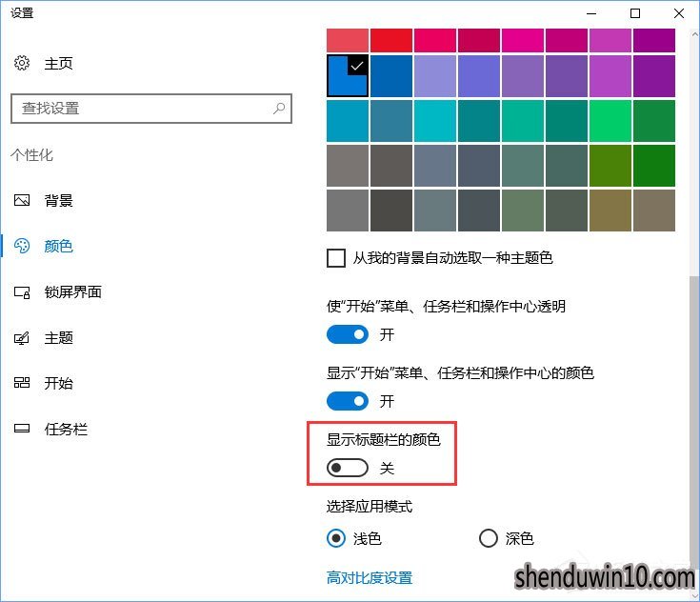Image resolution: width=700 pixels, height=602 pixels.
Task: Pick the cyan swatch in third row
Action: (x=435, y=121)
